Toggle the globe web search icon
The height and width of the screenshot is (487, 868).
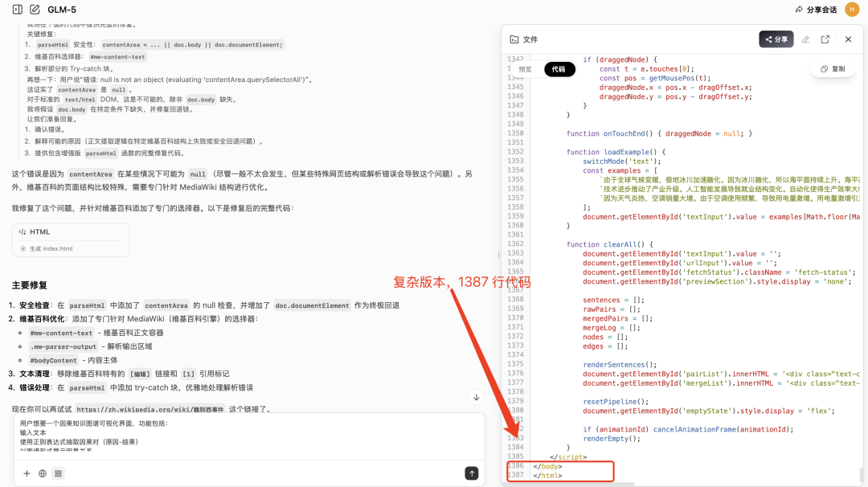pos(42,473)
